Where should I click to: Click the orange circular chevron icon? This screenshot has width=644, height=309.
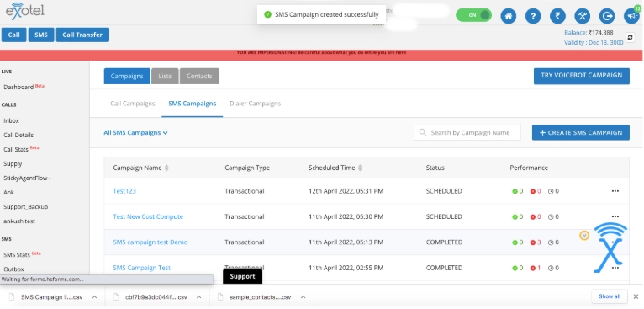(x=584, y=236)
